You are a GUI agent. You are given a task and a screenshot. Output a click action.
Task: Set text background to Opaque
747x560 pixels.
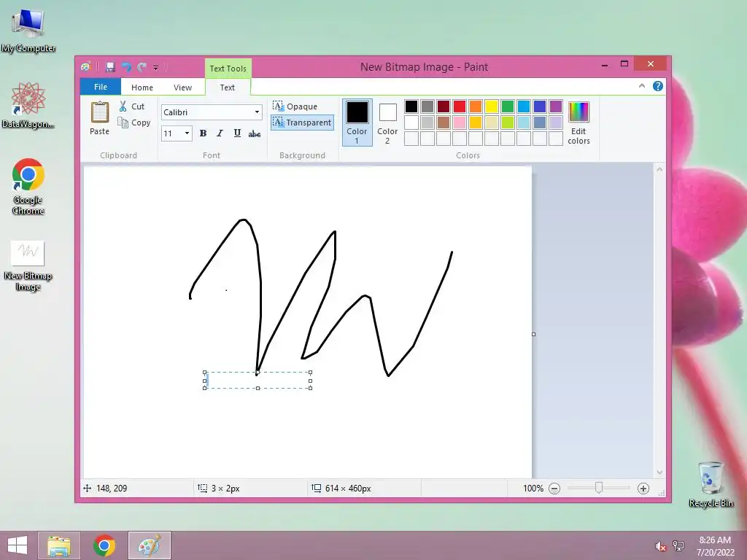pos(295,106)
